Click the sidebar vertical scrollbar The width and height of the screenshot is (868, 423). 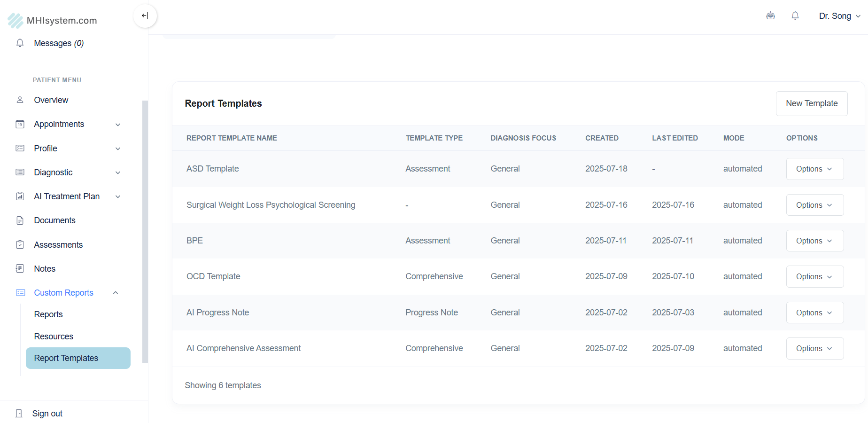click(x=145, y=231)
